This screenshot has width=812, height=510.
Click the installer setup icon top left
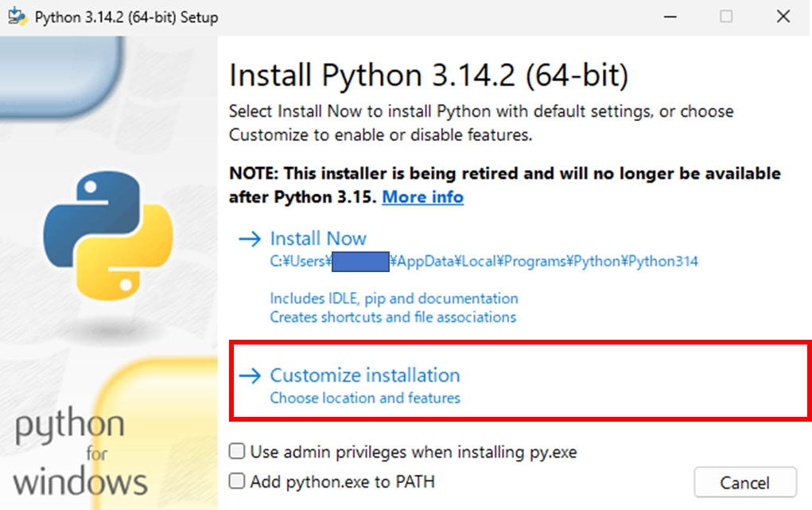(x=16, y=16)
